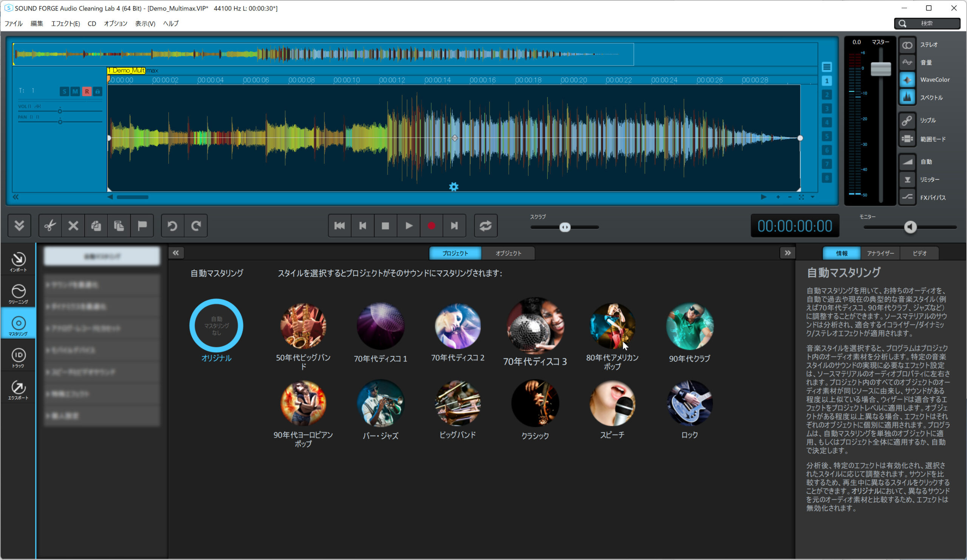The height and width of the screenshot is (560, 967).
Task: Open the Cleaning section in sidebar
Action: [x=19, y=294]
